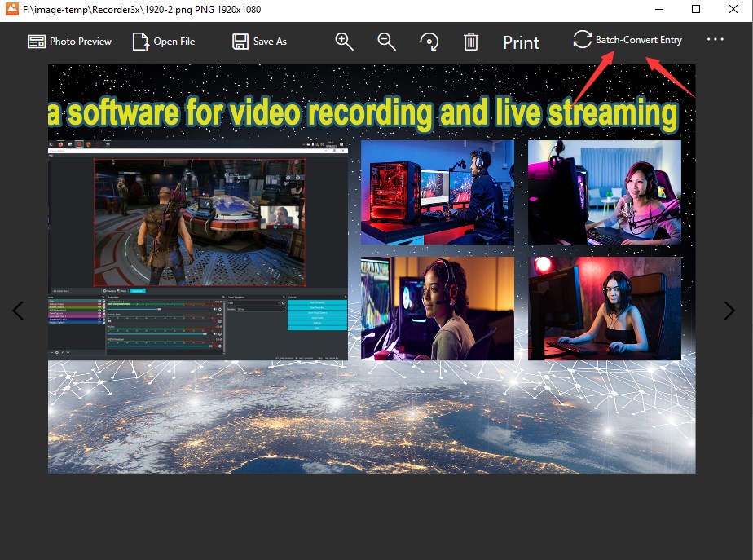Click Save As to save the image
The height and width of the screenshot is (560, 753).
(259, 42)
